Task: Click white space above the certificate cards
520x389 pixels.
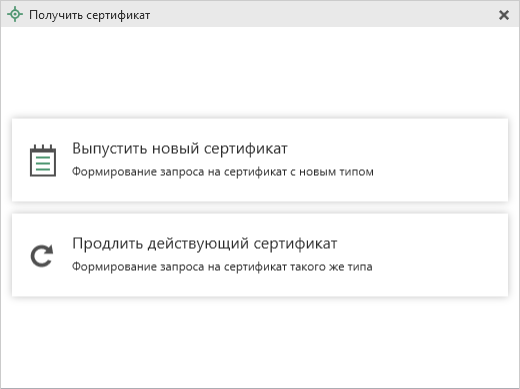Action: click(x=260, y=72)
